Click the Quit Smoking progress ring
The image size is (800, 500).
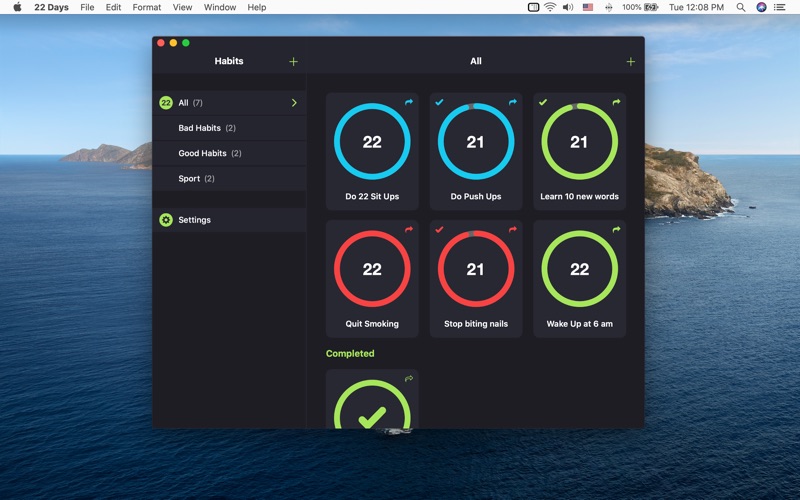(372, 270)
